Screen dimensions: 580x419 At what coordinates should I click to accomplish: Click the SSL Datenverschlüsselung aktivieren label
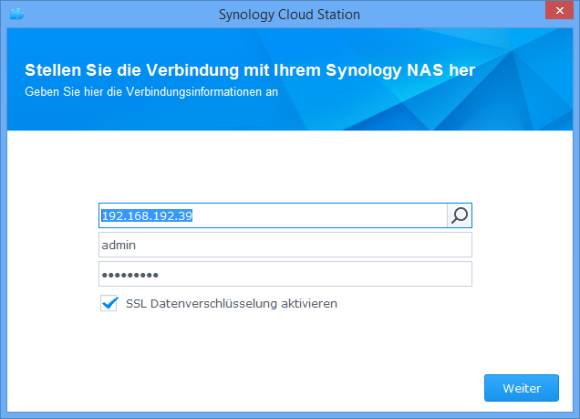pos(232,304)
